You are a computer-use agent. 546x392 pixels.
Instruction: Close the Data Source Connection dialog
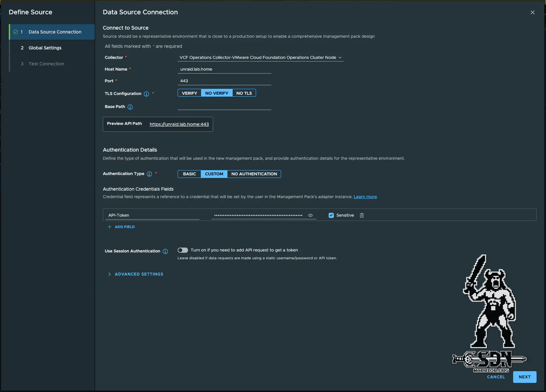533,12
